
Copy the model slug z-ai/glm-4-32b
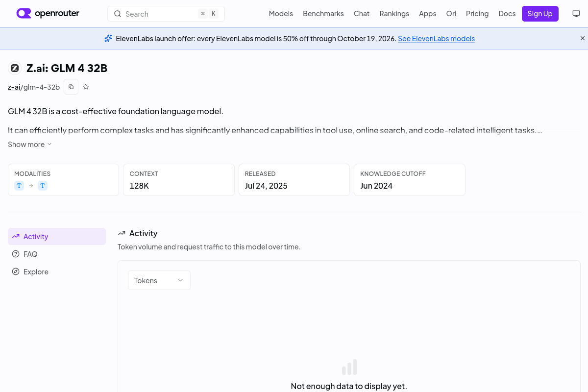pos(71,87)
